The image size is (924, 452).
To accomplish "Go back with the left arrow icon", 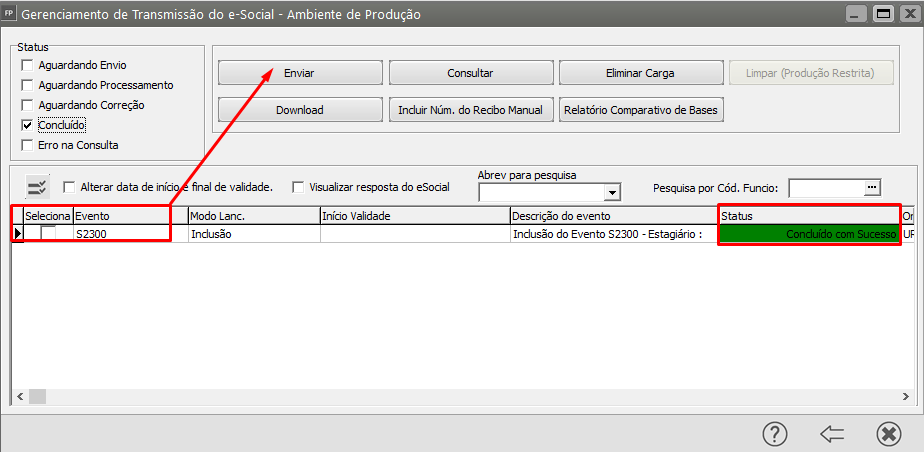I will 831,434.
